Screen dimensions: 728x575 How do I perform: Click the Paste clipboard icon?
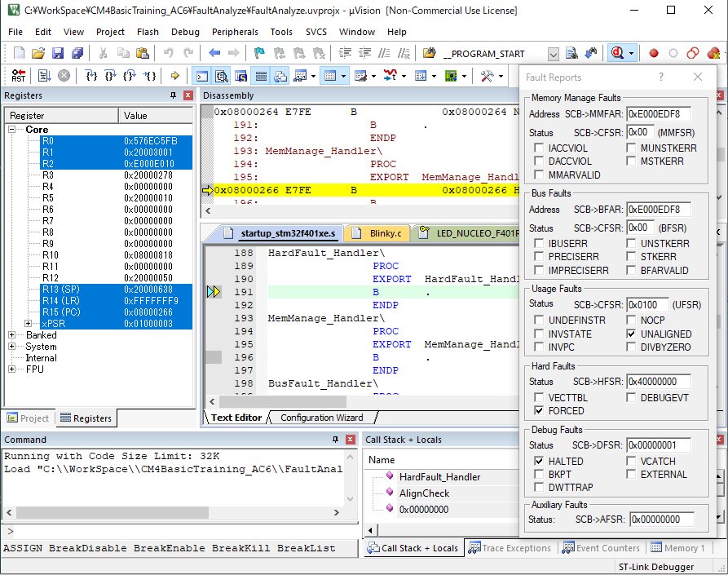[142, 53]
